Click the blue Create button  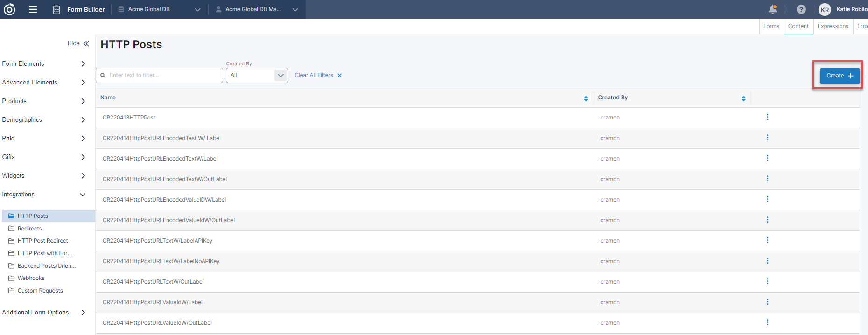tap(839, 76)
